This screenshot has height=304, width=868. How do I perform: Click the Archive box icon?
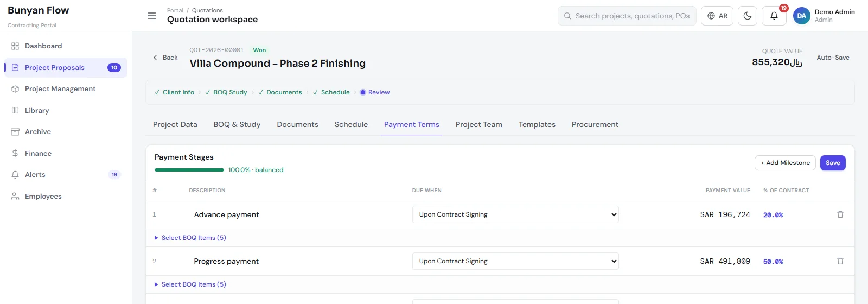tap(15, 132)
